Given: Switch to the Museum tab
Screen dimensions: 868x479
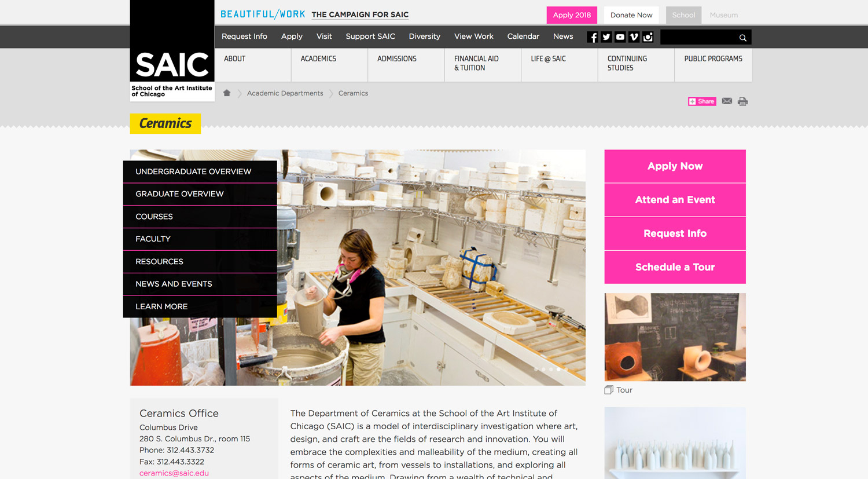Looking at the screenshot, I should pos(723,15).
